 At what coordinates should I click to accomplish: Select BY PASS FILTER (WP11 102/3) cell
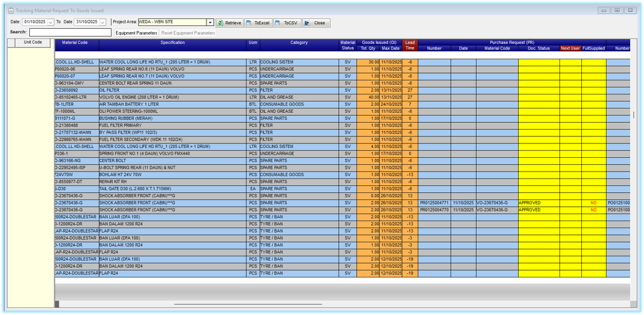pos(172,132)
